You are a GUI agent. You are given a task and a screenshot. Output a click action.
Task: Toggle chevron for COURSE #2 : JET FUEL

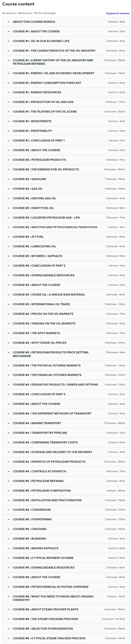tap(9, 236)
